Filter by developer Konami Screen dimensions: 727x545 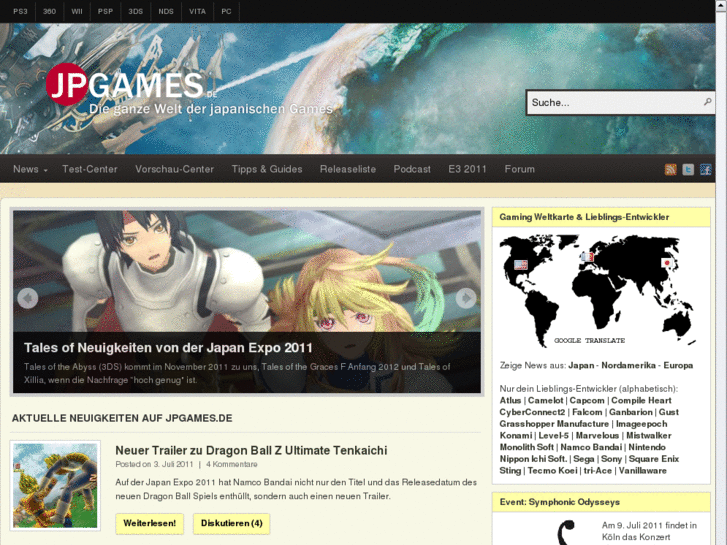[516, 435]
